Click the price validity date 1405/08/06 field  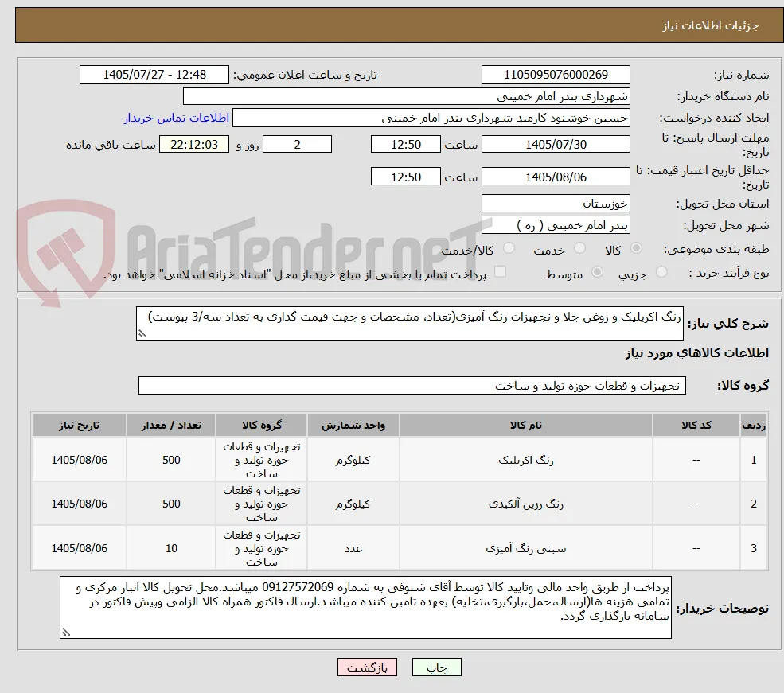point(556,177)
